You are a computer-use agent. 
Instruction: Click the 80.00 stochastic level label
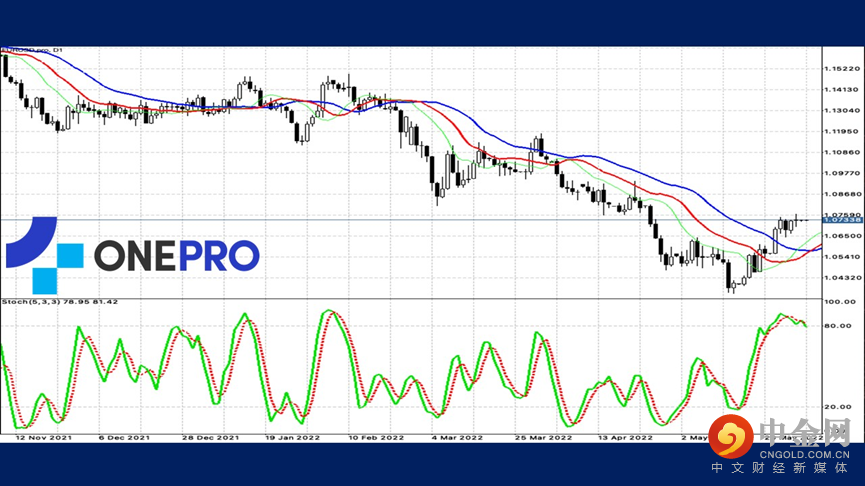[838, 325]
